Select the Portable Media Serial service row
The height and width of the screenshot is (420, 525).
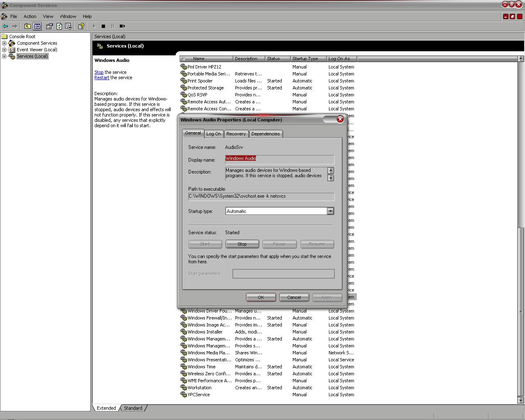(x=268, y=74)
